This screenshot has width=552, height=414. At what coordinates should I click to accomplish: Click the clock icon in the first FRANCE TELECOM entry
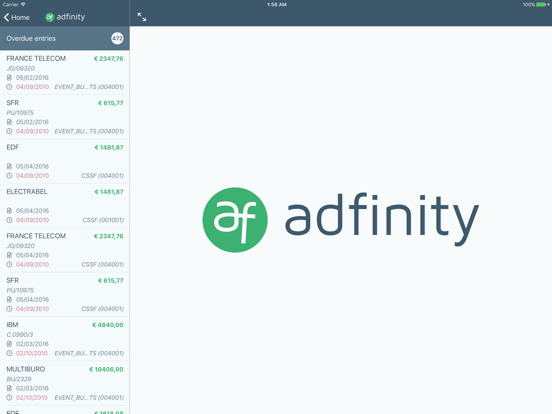10,87
